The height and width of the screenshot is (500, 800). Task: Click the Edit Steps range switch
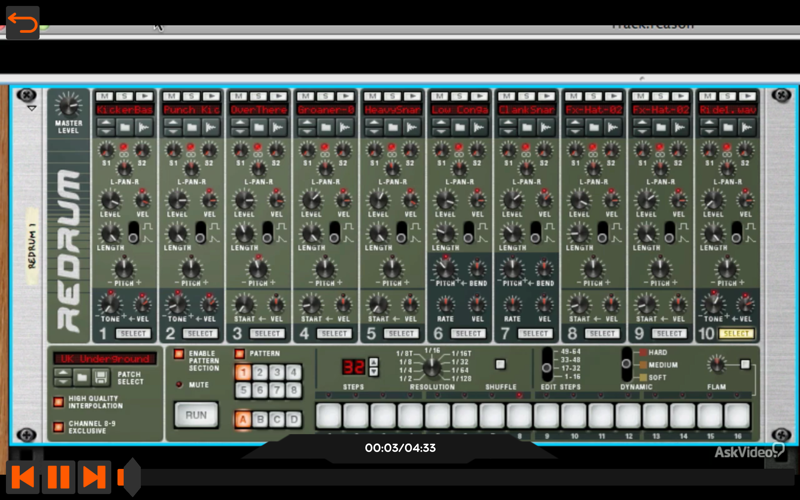[547, 364]
